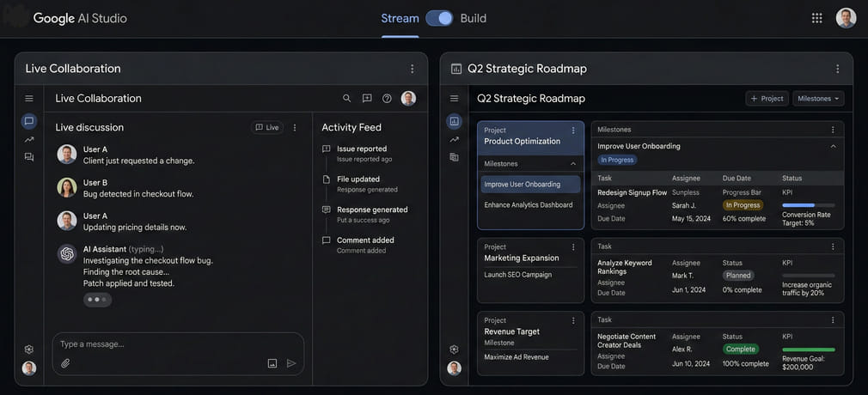Open the Google apps grid icon
The width and height of the screenshot is (868, 395).
click(x=816, y=18)
